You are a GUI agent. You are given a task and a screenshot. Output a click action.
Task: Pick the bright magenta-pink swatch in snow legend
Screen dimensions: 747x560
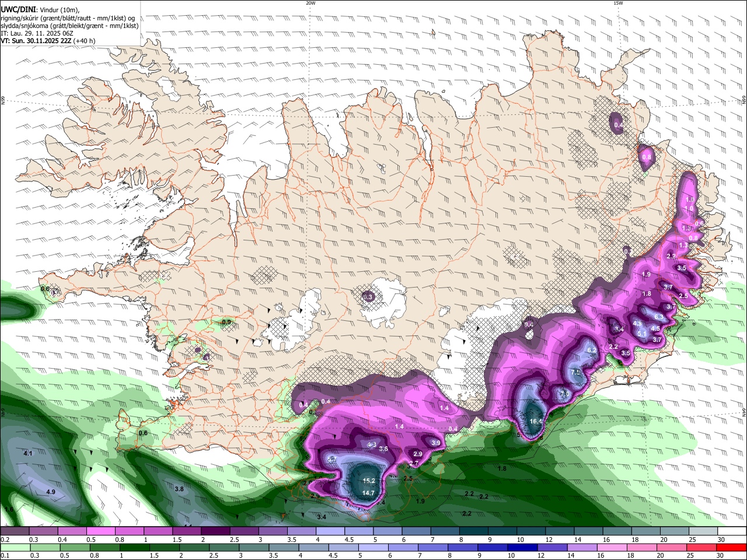point(100,531)
